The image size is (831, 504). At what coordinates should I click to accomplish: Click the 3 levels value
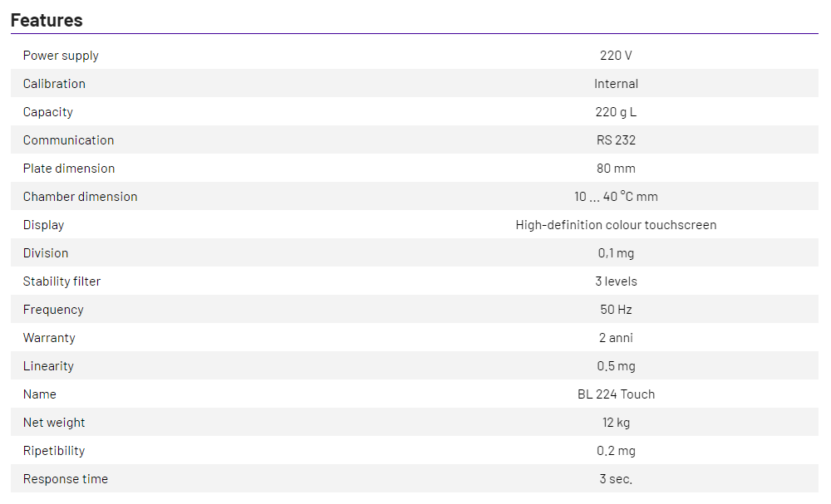[x=616, y=281]
